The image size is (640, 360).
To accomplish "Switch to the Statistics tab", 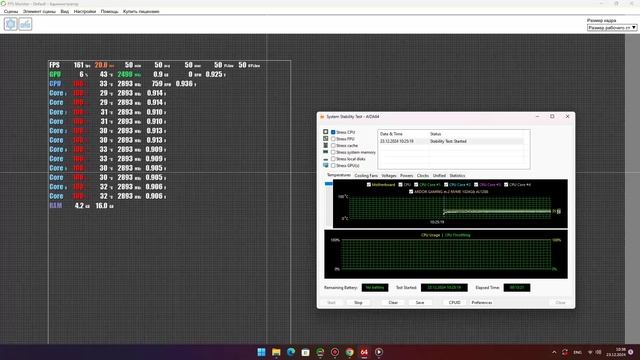I will (457, 176).
